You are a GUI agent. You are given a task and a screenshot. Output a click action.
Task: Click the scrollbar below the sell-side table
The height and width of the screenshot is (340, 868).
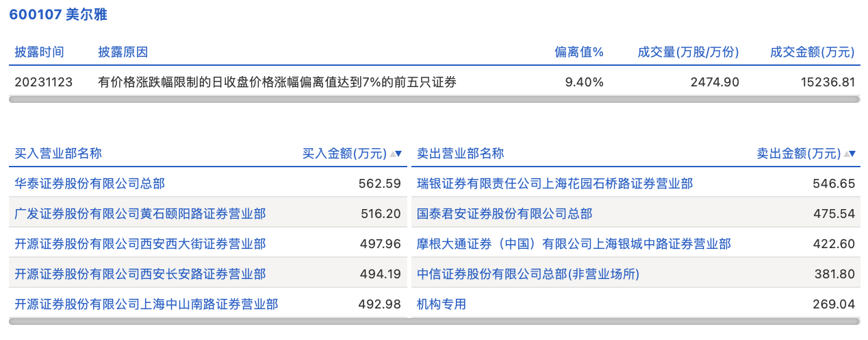pos(636,321)
